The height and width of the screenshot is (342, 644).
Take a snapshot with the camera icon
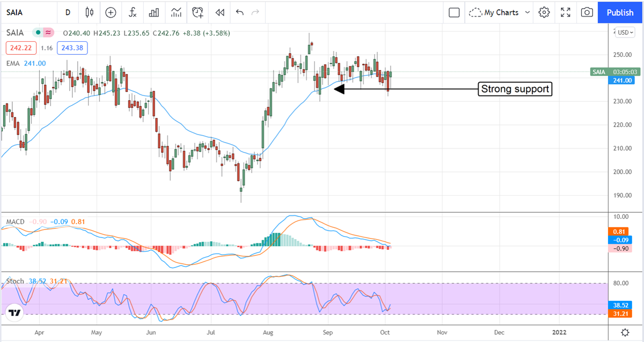coord(587,12)
